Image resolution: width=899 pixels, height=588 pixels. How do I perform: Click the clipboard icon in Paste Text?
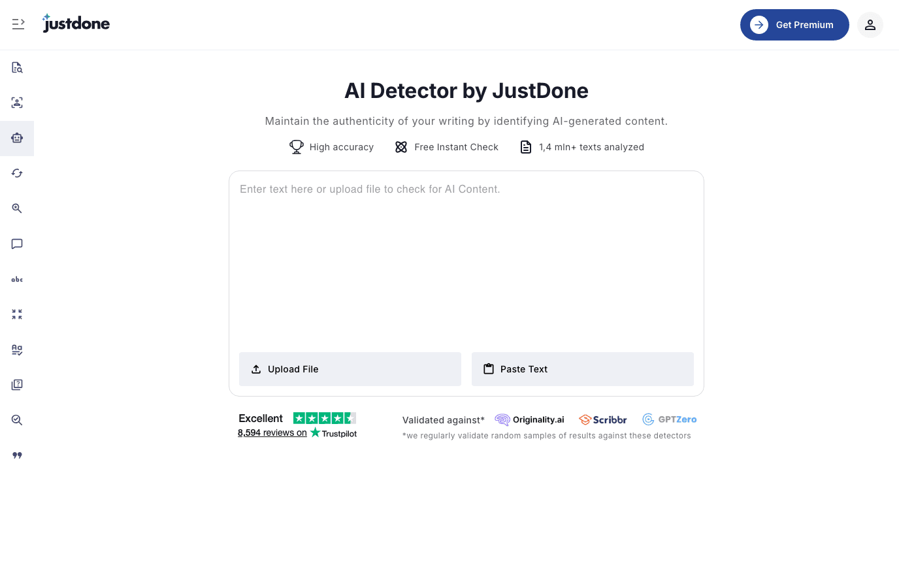489,369
